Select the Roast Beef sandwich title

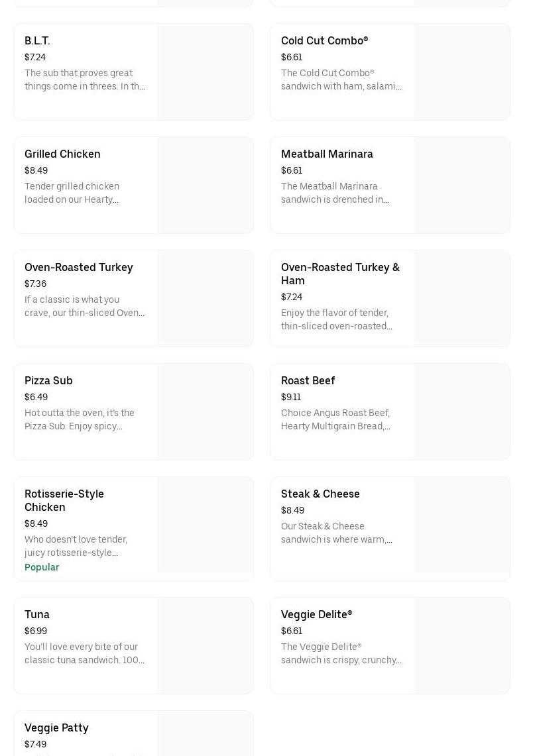click(308, 381)
